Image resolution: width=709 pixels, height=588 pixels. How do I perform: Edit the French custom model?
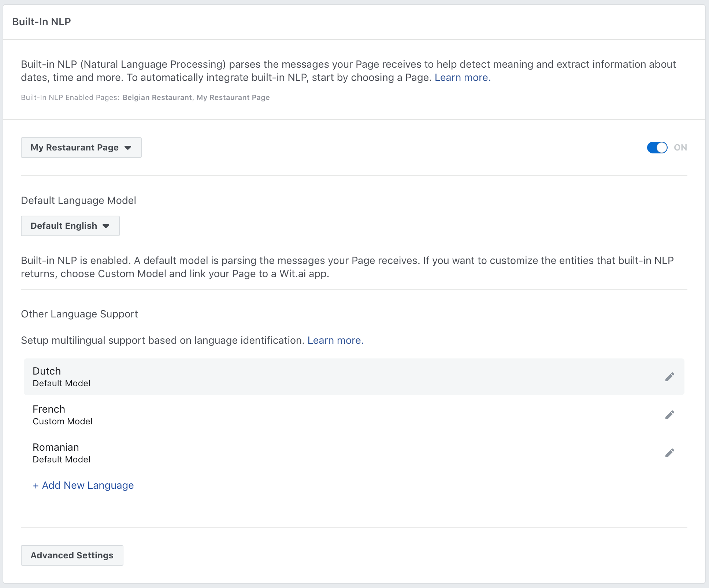(x=670, y=414)
